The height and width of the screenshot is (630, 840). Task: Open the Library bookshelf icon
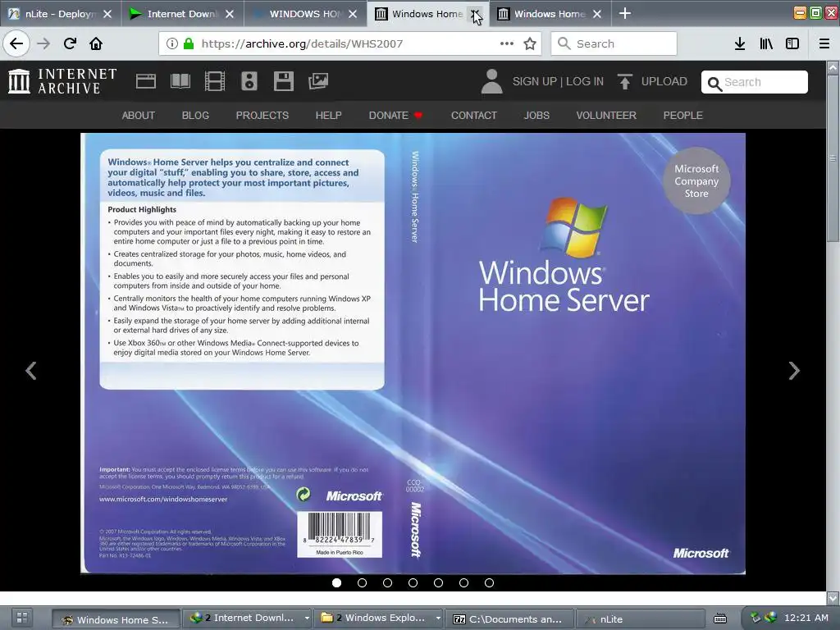(x=766, y=43)
